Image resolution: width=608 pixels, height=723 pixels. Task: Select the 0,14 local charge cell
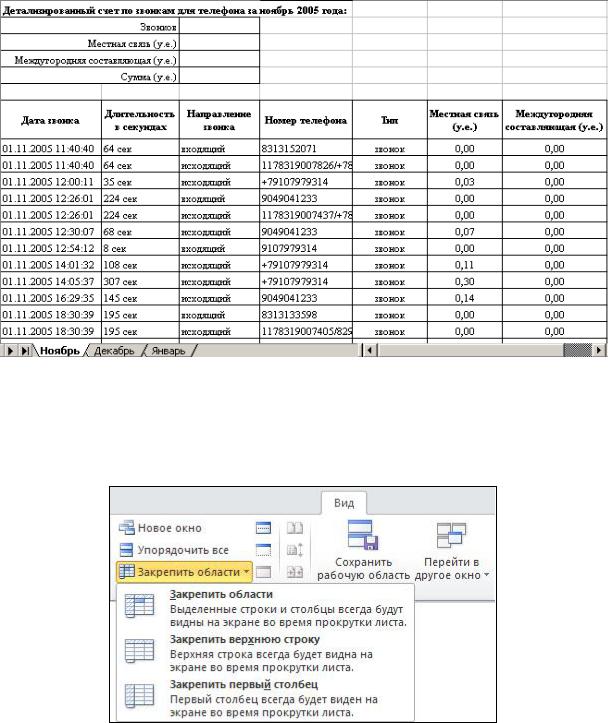tap(465, 298)
